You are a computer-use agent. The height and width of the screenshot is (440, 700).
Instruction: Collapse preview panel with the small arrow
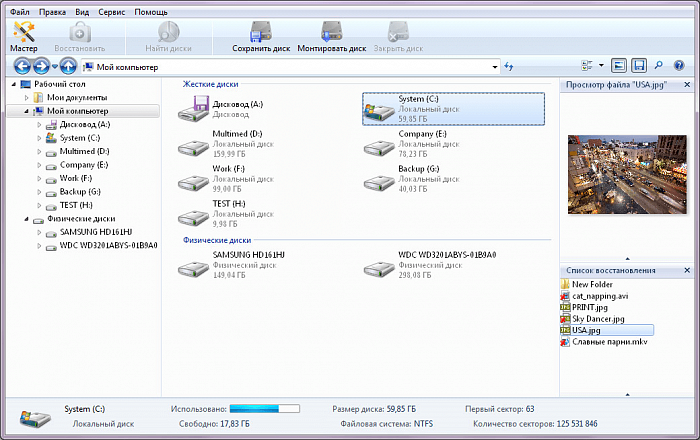click(627, 259)
